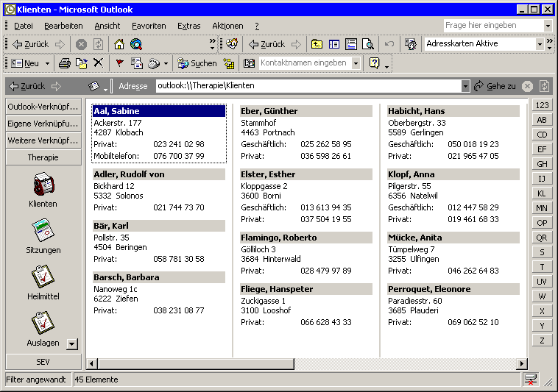Open the Kontaktnamen eingeben dropdown arrow

(356, 63)
